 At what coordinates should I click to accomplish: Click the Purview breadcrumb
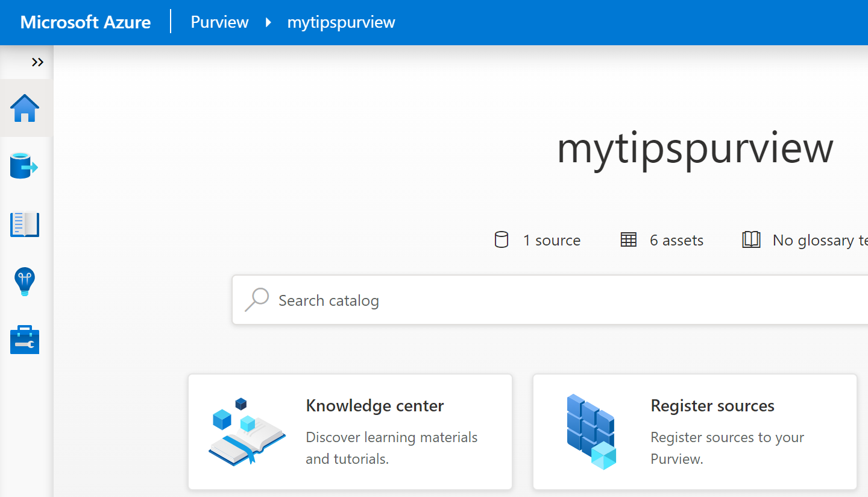pyautogui.click(x=219, y=22)
